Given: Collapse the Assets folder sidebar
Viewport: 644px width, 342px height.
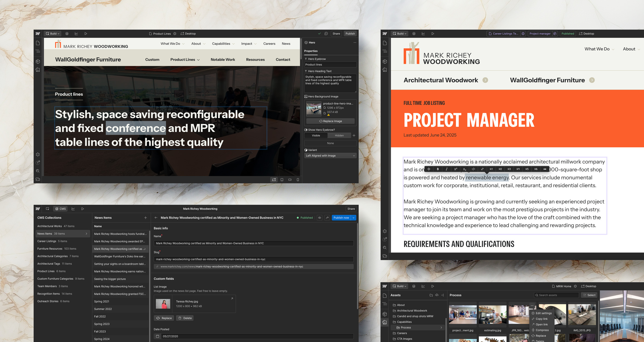Looking at the screenshot, I should [443, 295].
